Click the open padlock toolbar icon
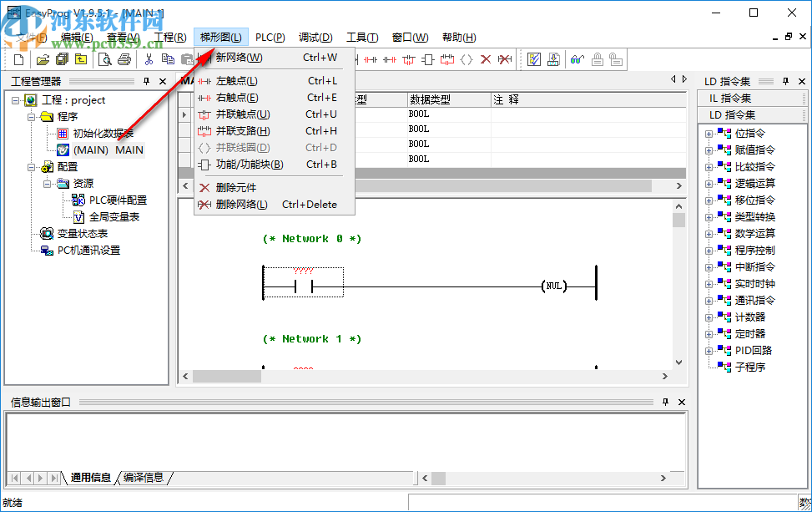The width and height of the screenshot is (812, 512). [616, 59]
